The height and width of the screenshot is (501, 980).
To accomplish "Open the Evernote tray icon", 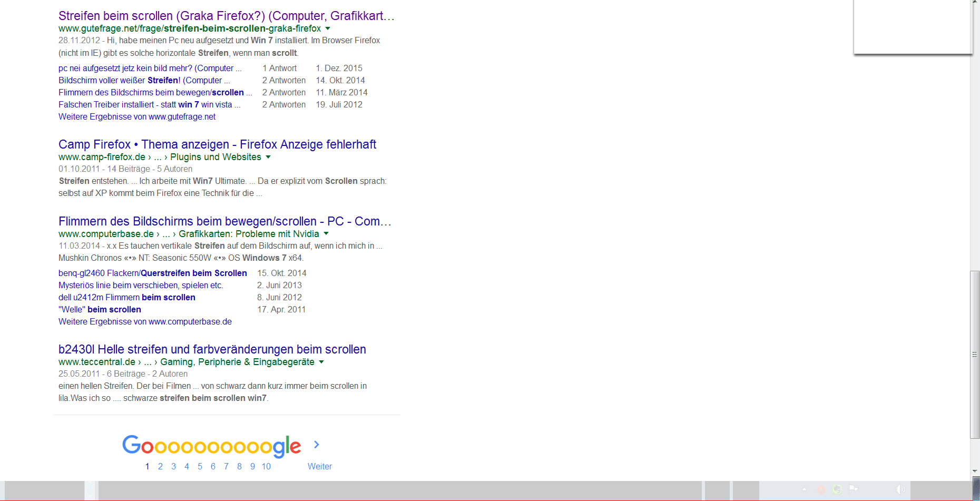I will (837, 489).
